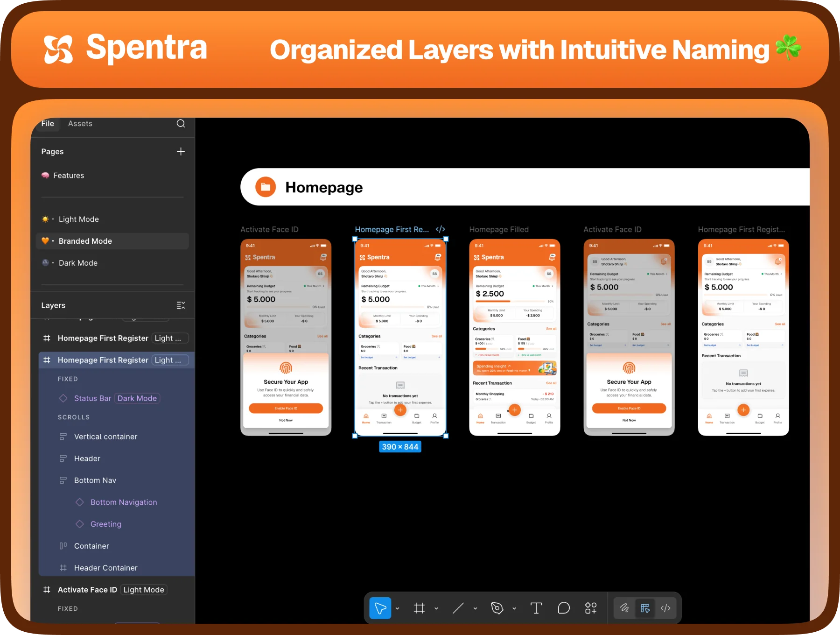Select the Text tool
Viewport: 840px width, 635px height.
coord(536,608)
